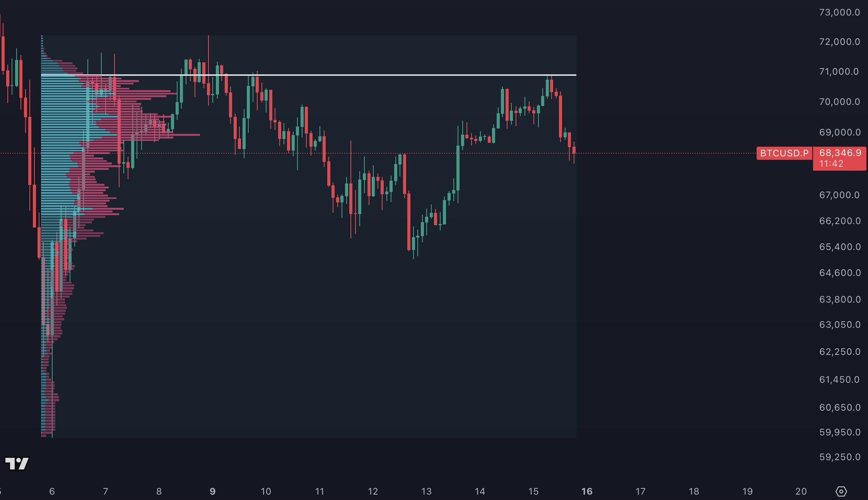Click the TradingView logo
The width and height of the screenshot is (868, 500).
17,463
